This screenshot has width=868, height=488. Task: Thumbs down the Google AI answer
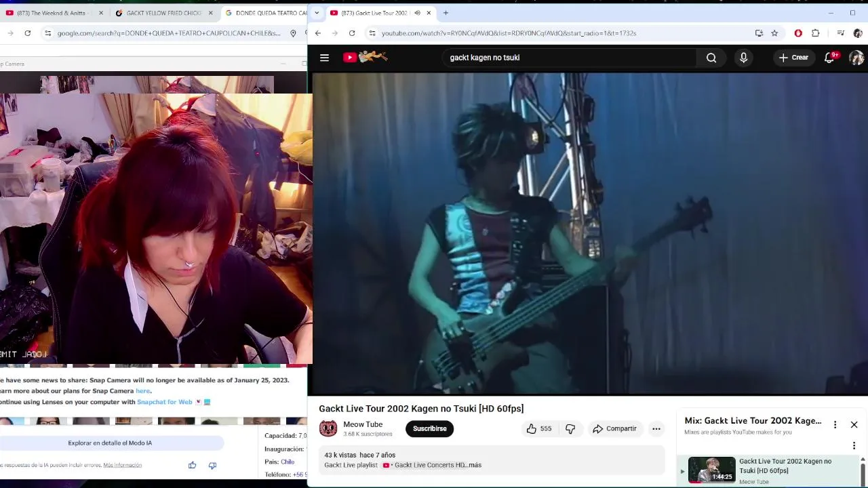212,465
